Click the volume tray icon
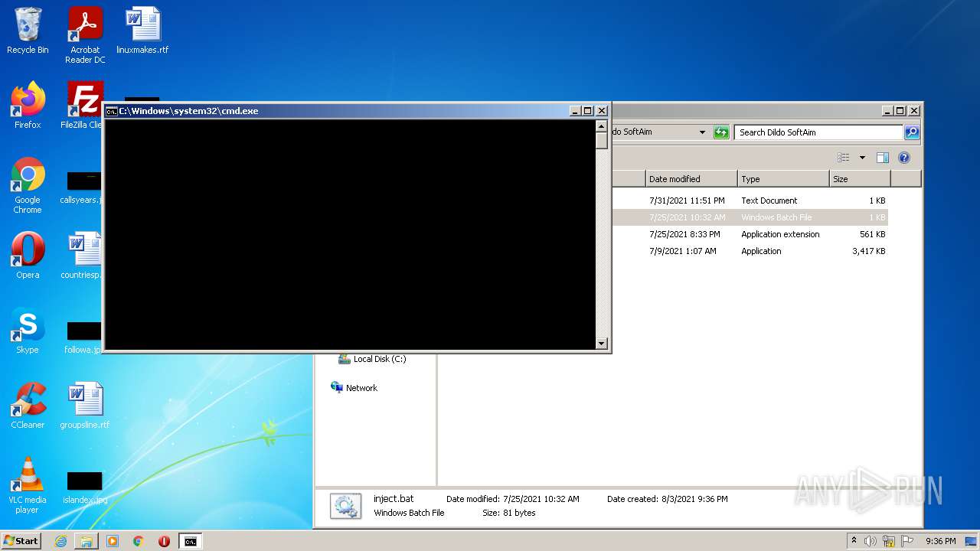 871,541
